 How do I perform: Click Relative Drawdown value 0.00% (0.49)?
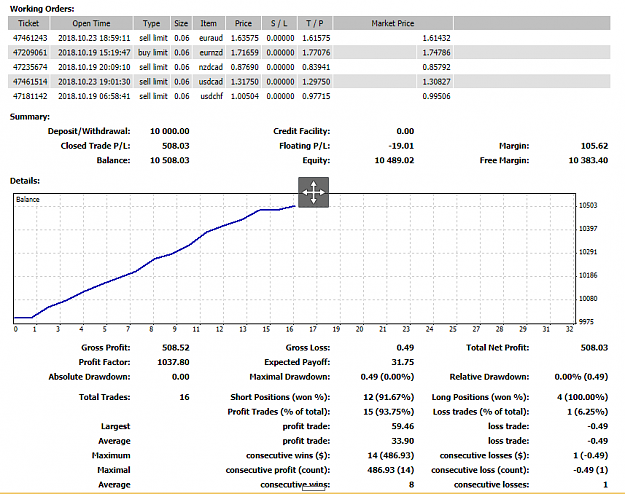pyautogui.click(x=581, y=377)
